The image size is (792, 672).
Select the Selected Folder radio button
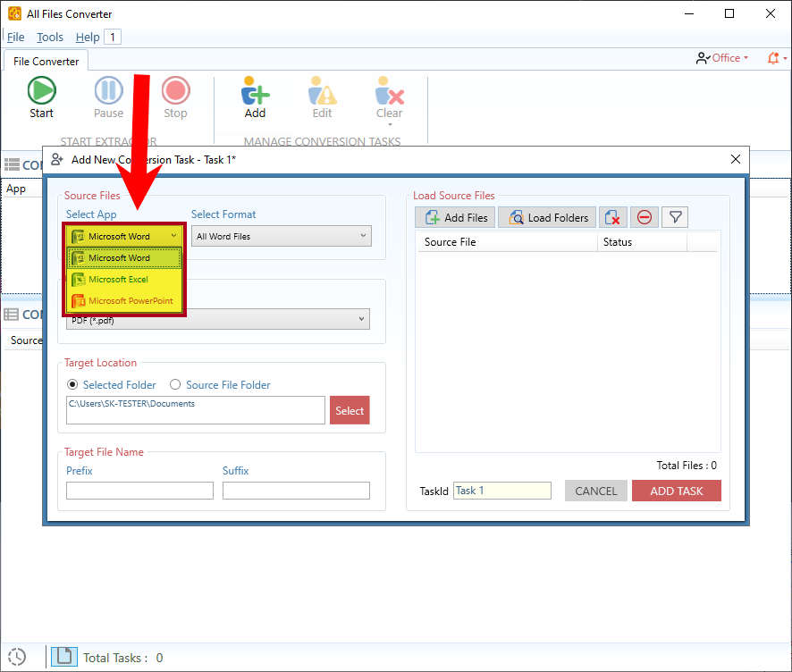(x=72, y=384)
